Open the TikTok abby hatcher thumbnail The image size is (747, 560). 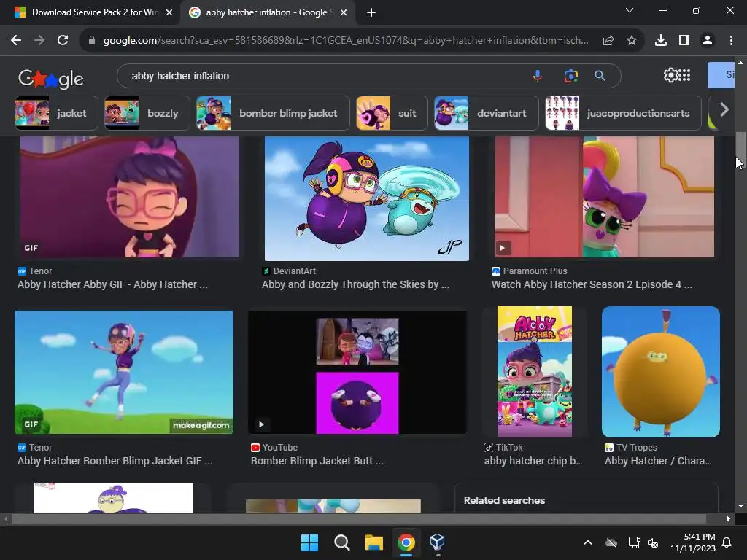535,372
